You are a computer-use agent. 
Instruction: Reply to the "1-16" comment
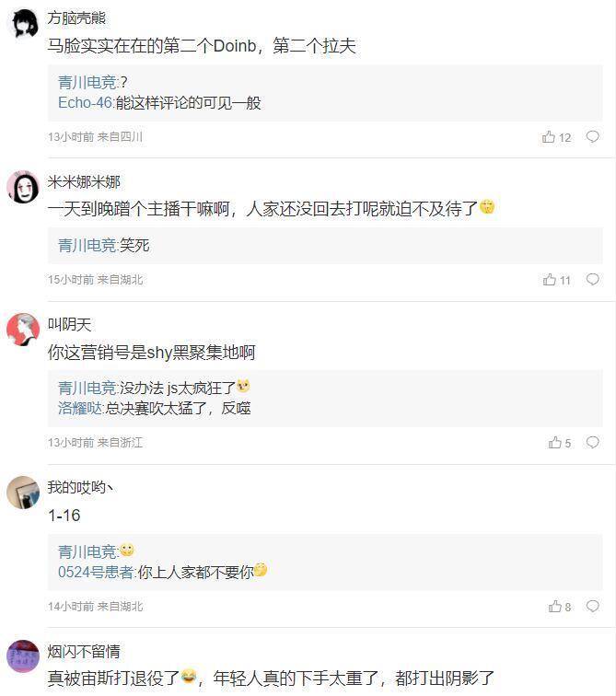coord(593,607)
